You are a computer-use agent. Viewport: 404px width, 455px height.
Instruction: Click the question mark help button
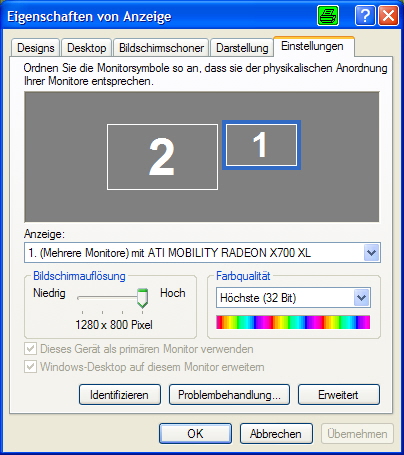click(x=365, y=16)
